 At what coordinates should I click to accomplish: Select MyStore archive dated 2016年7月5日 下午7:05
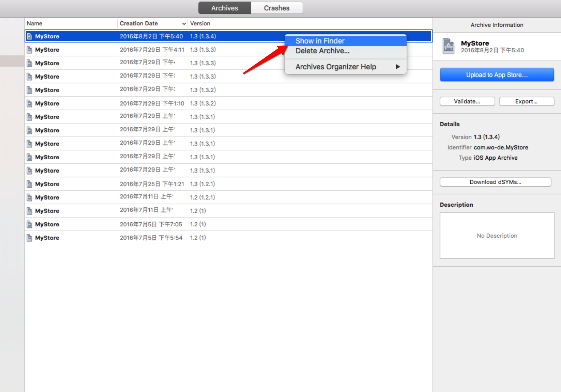pos(228,225)
